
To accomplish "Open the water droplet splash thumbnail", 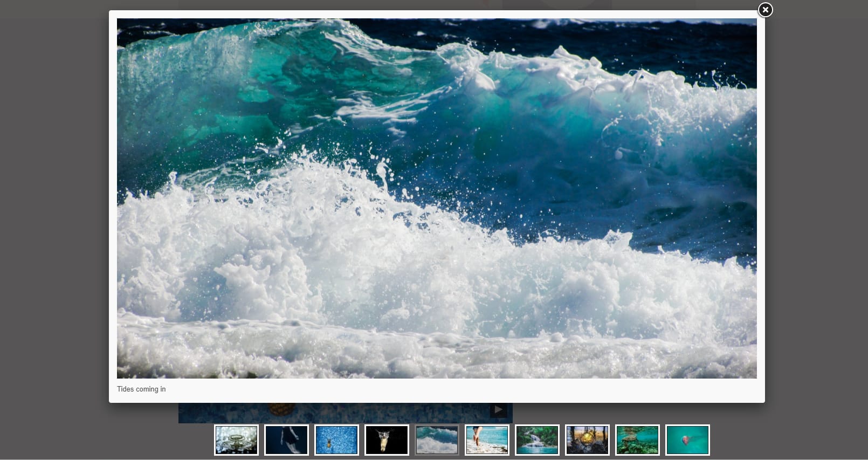I will click(x=236, y=440).
